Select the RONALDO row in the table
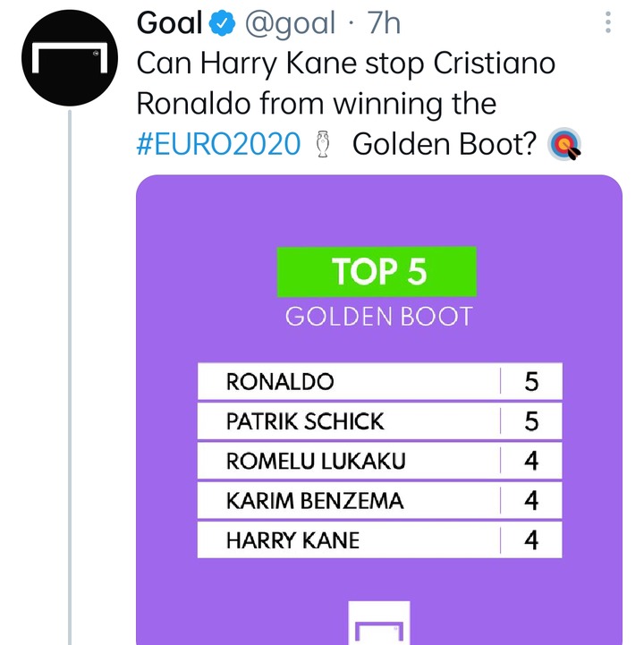The width and height of the screenshot is (644, 645). click(x=379, y=381)
